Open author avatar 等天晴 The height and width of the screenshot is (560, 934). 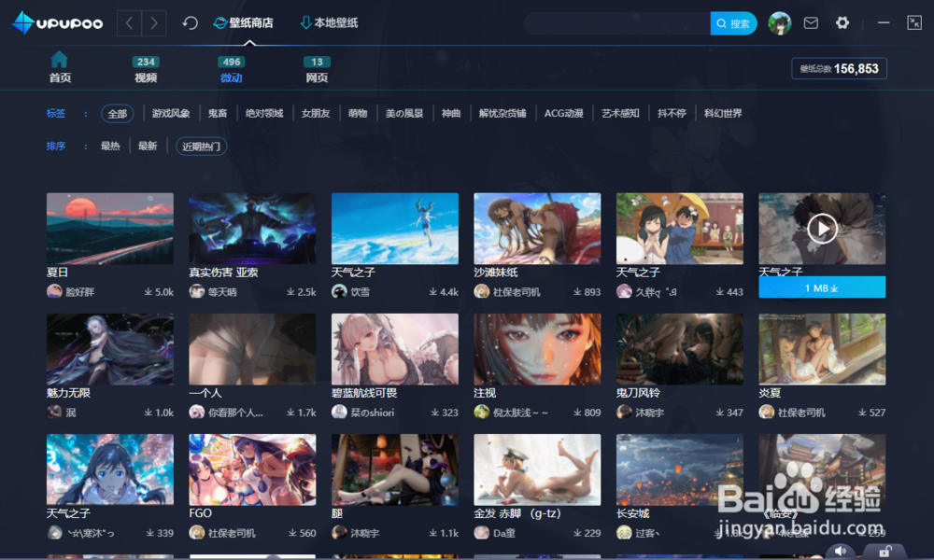pyautogui.click(x=196, y=291)
